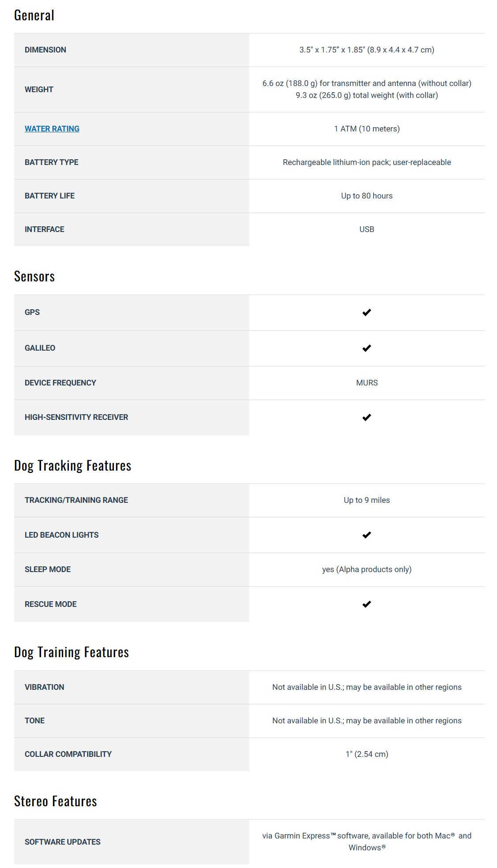Click the Rescue Mode checkmark icon

click(366, 604)
